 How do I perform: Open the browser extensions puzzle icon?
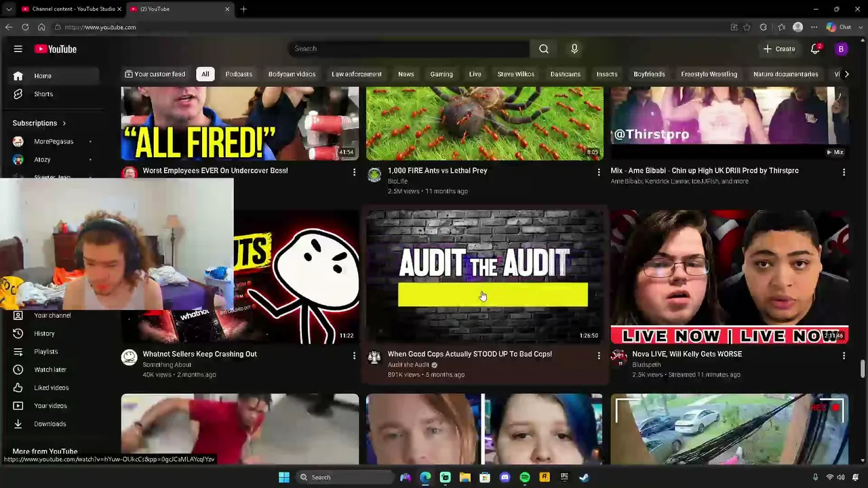(764, 27)
